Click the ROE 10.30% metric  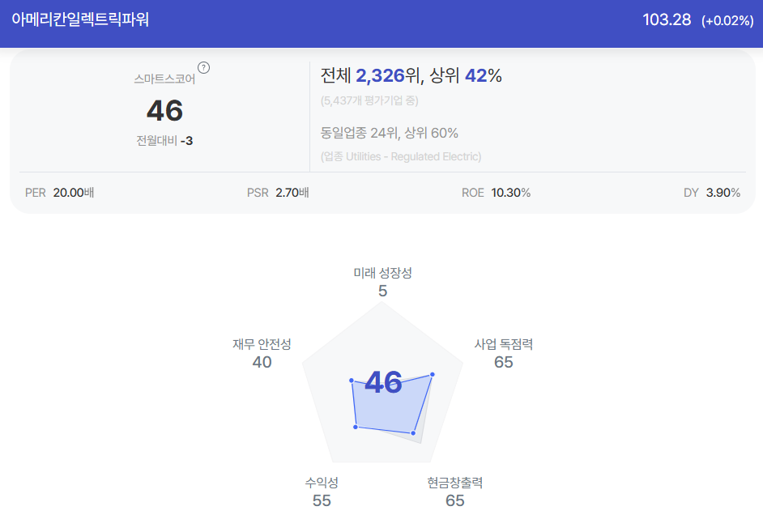[x=496, y=193]
